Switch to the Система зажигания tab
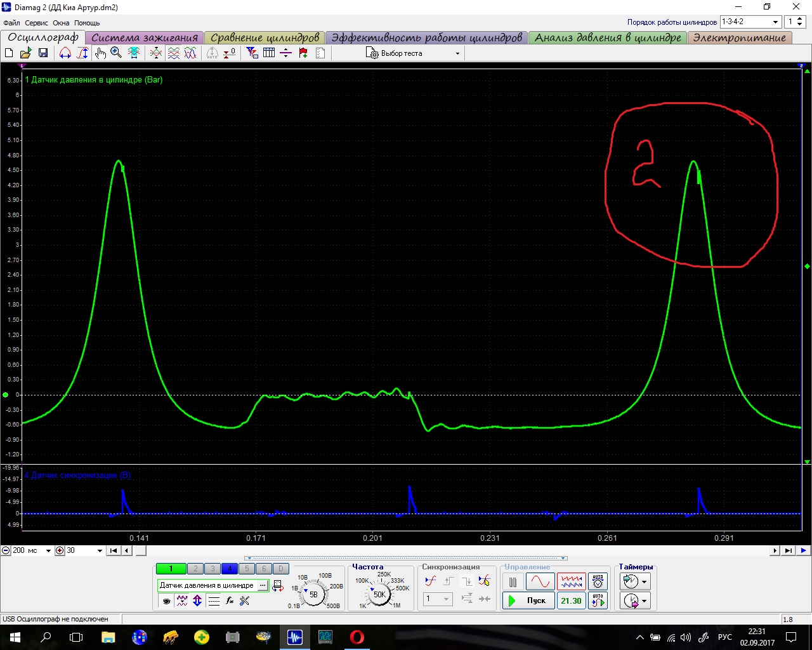 [x=145, y=37]
